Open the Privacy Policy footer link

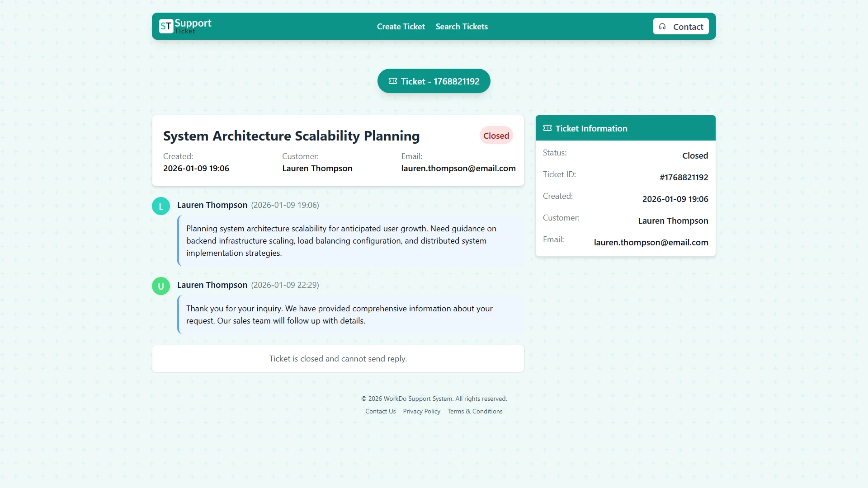(x=421, y=412)
